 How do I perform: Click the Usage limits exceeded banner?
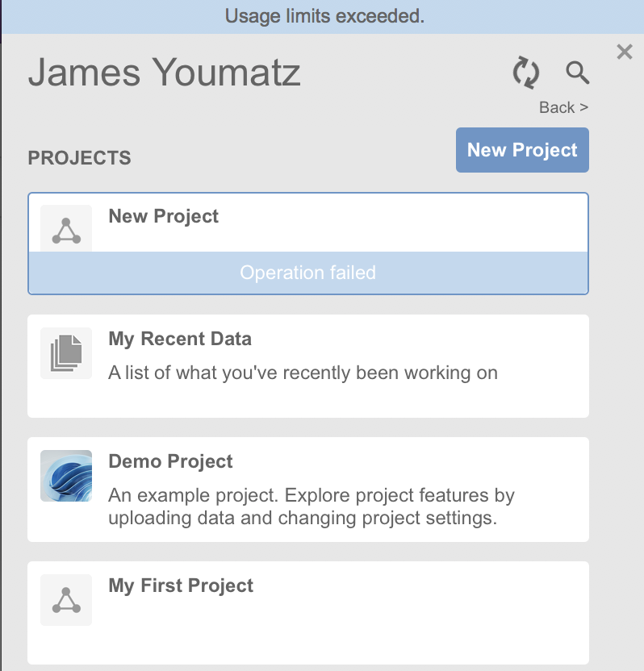324,16
